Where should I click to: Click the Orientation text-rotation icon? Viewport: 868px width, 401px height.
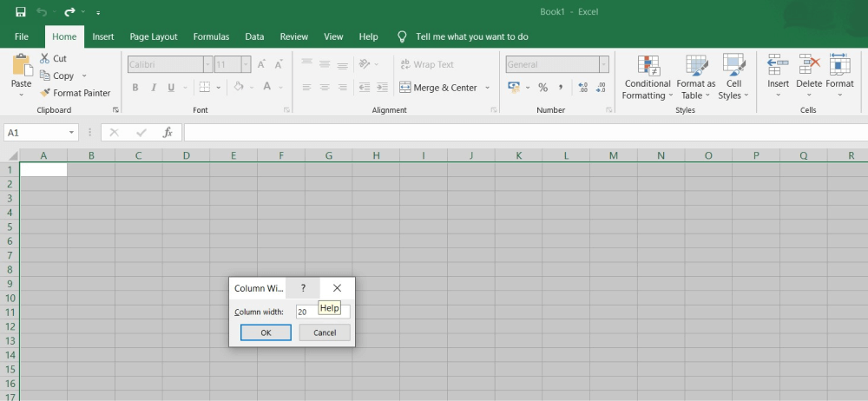[x=365, y=63]
